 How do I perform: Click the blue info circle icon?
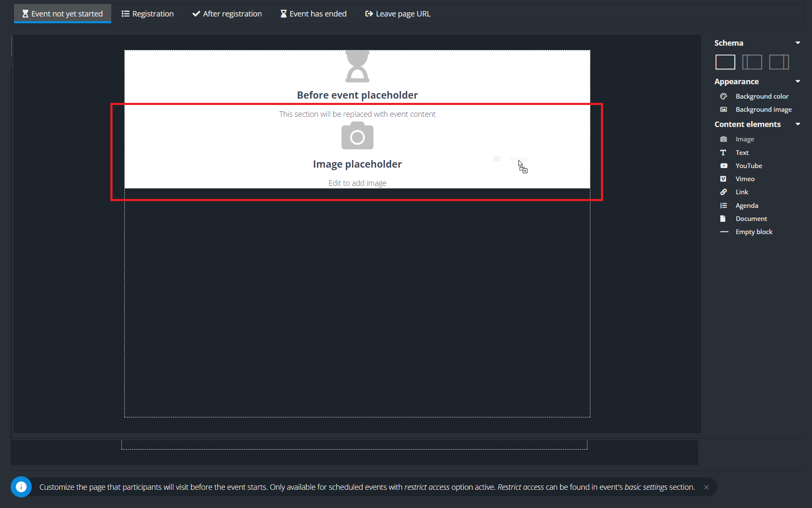pyautogui.click(x=21, y=487)
